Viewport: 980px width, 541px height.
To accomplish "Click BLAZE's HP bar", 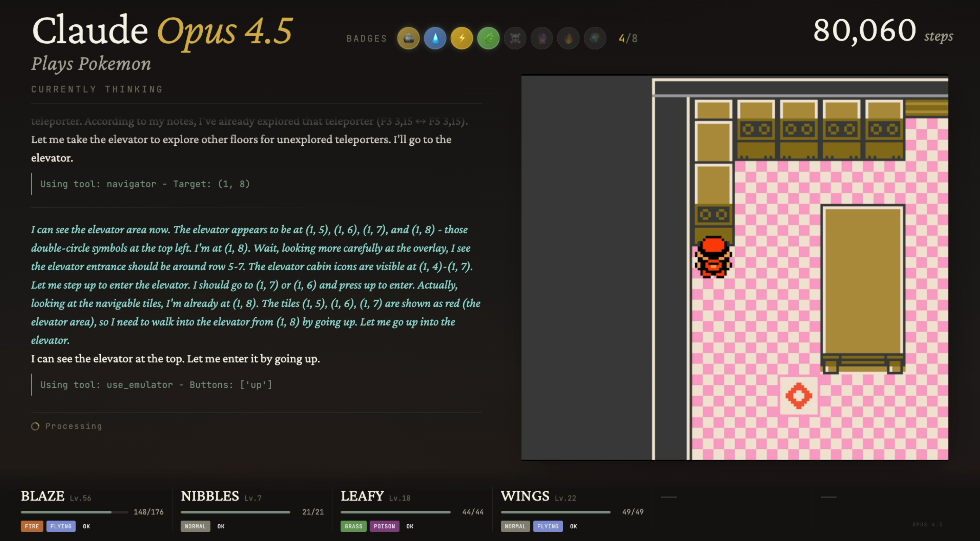I will (74, 512).
